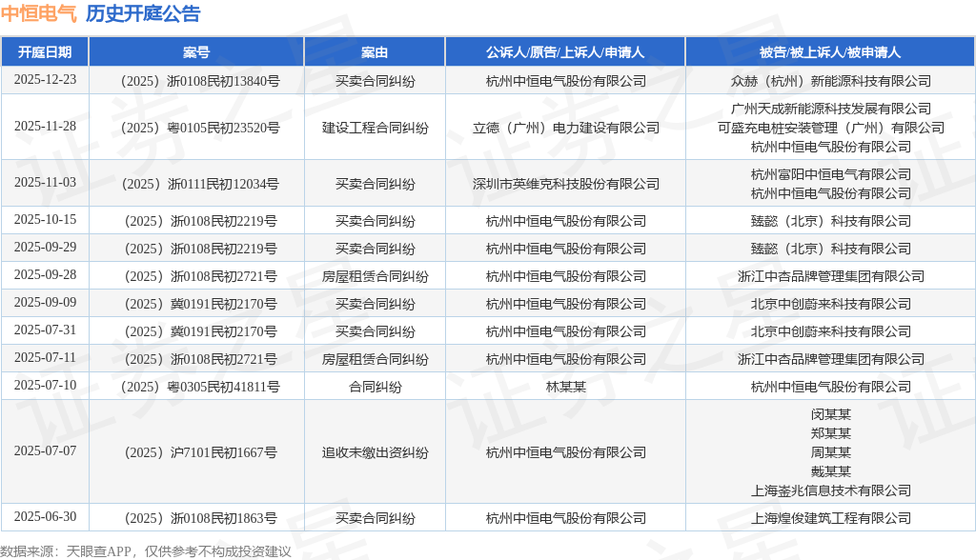Viewport: 976px width, 560px height.
Task: Click the date 2025-07-10
Action: point(45,385)
